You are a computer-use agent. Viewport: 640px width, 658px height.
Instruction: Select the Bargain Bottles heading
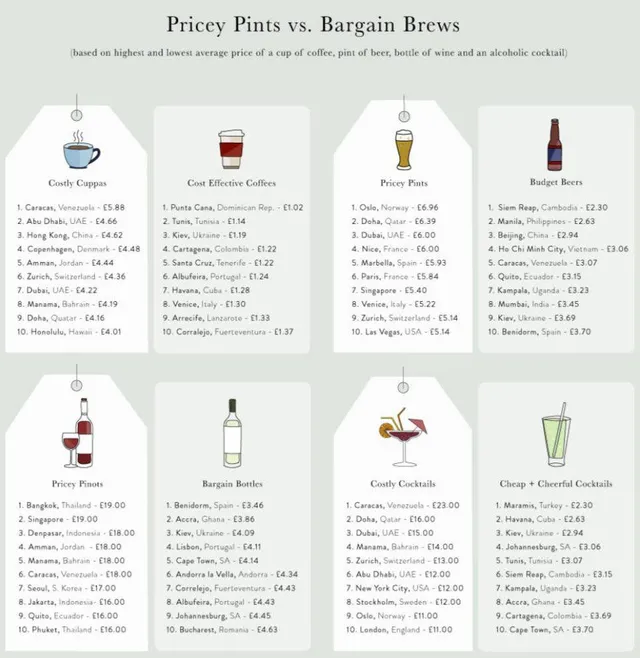click(231, 484)
